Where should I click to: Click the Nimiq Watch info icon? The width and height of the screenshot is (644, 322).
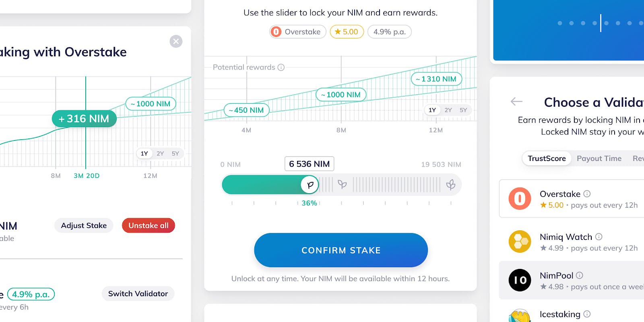tap(599, 237)
